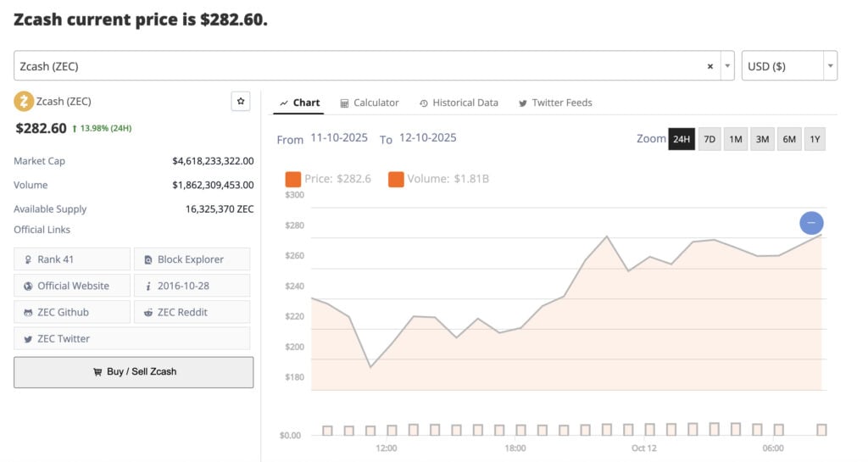868x462 pixels.
Task: Click the star favorite icon beside Zcash
Action: (241, 102)
